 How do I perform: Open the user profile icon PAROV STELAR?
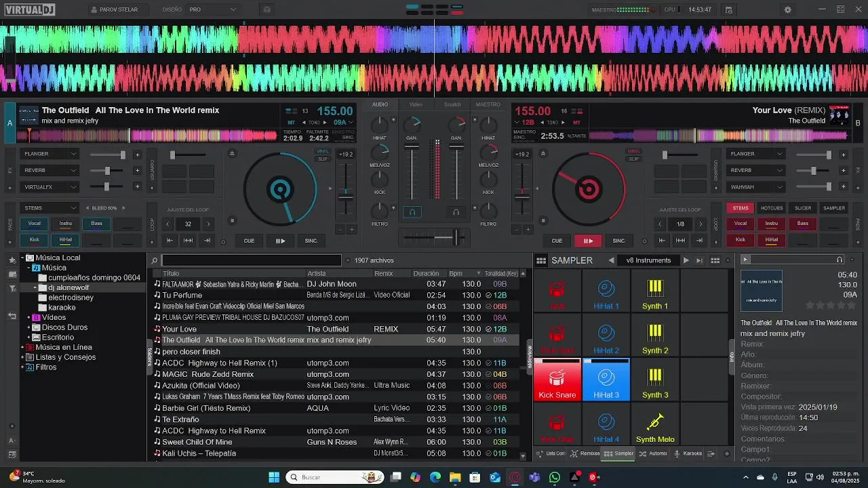point(94,9)
